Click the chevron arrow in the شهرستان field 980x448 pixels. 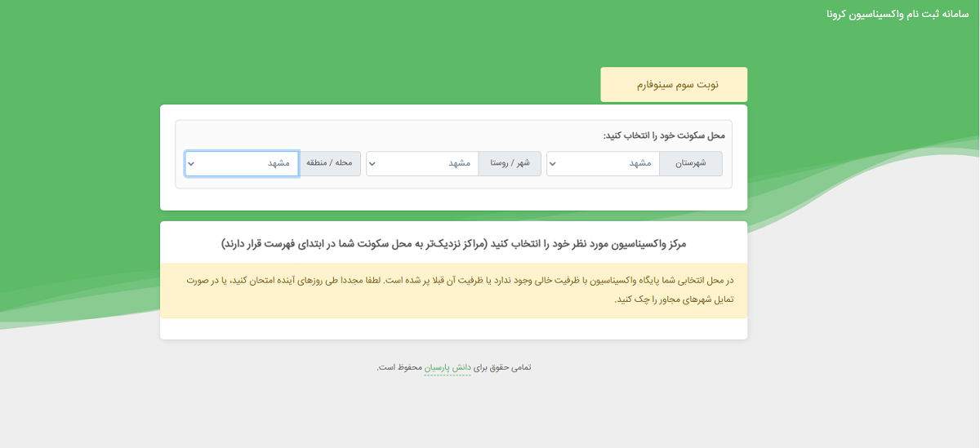[553, 164]
